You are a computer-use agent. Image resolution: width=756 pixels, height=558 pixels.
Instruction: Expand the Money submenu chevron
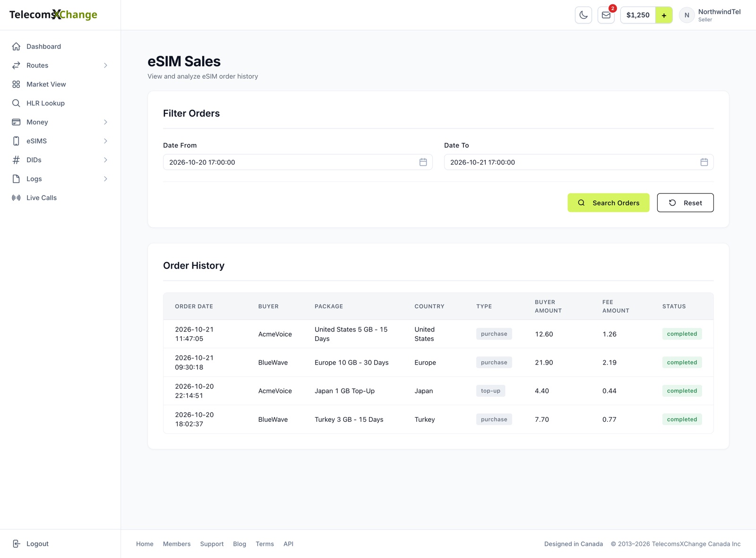tap(105, 122)
